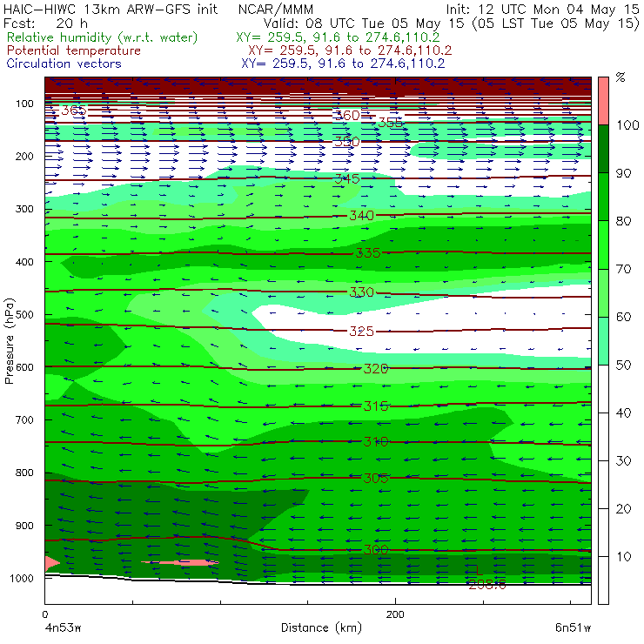The image size is (644, 644).
Task: Click the '400' pressure axis tick label
Action: click(24, 262)
